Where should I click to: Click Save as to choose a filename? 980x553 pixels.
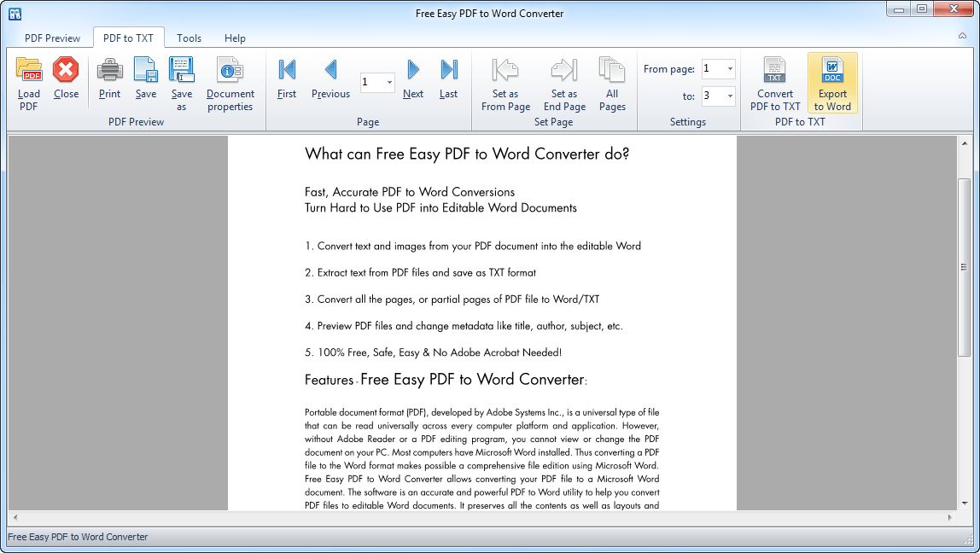(181, 83)
